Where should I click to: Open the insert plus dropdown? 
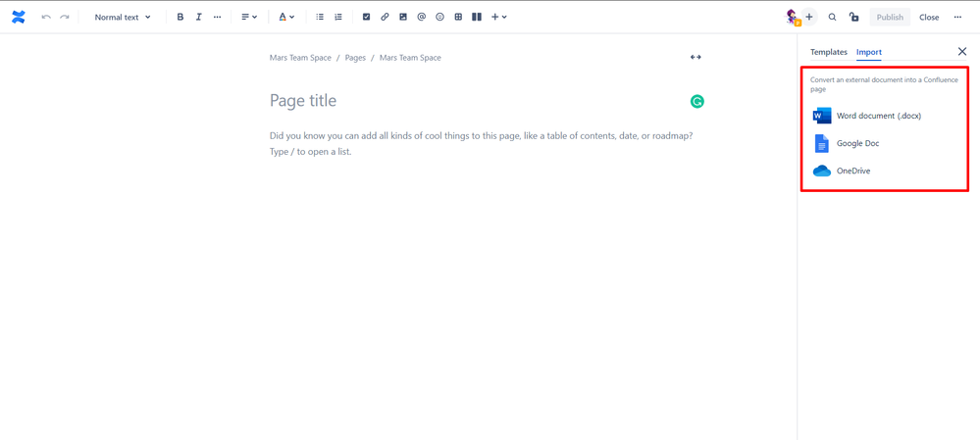(498, 18)
